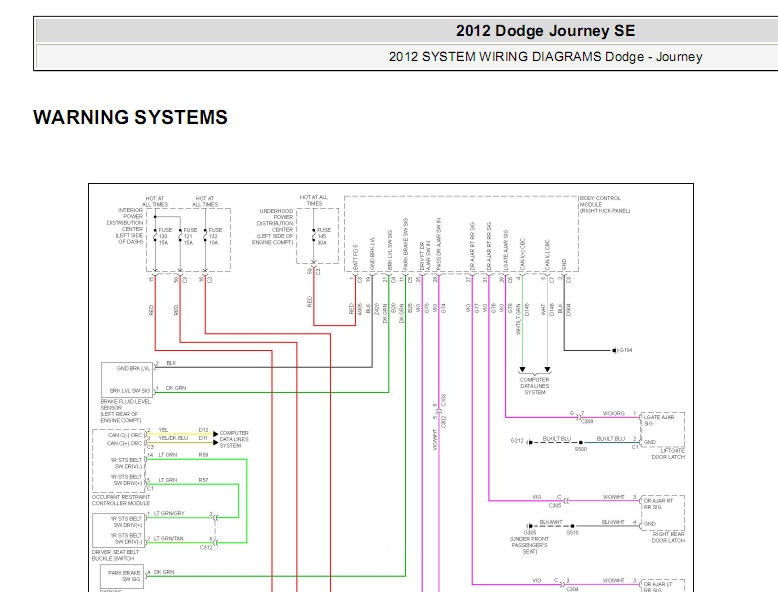
Task: Click the 'YEL/DK BLU' wire color label
Action: click(x=173, y=438)
